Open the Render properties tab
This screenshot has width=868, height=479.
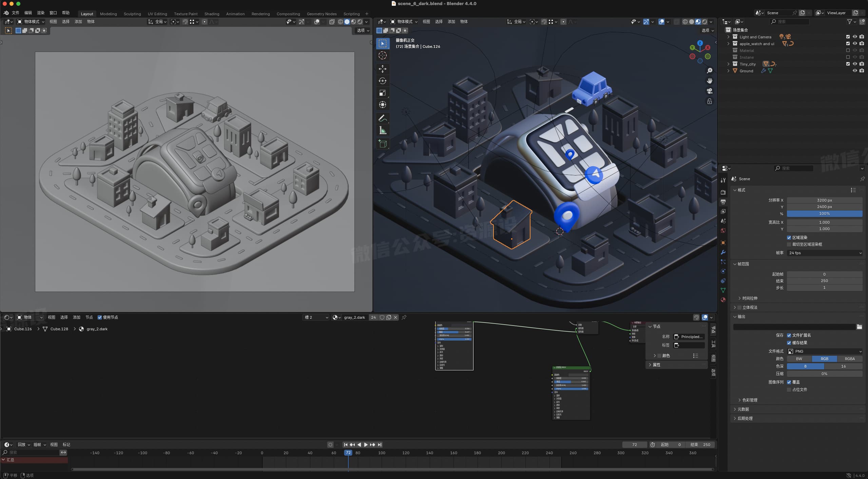click(x=723, y=192)
